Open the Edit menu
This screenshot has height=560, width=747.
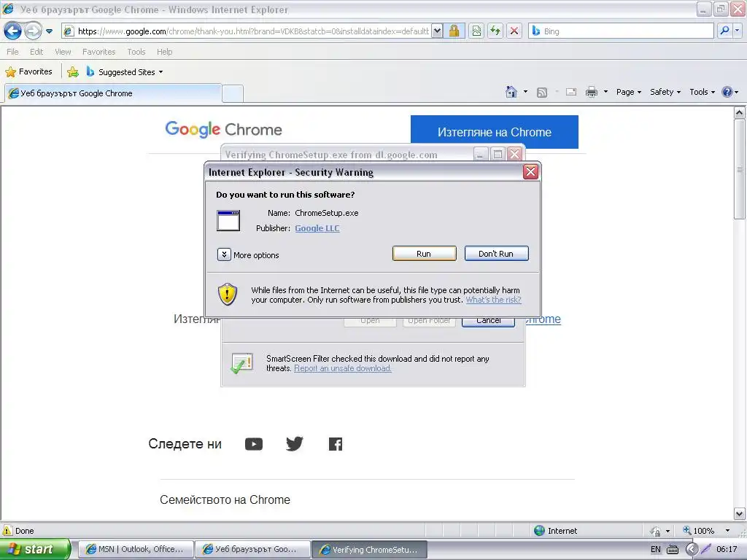click(36, 52)
